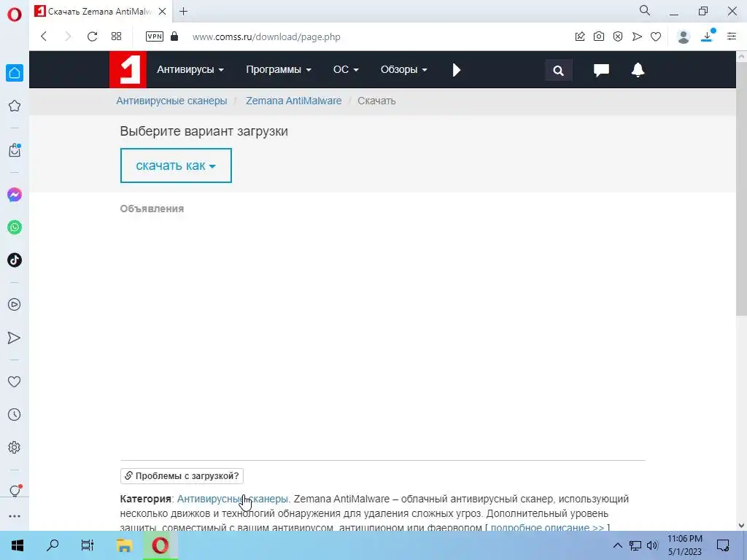The height and width of the screenshot is (560, 747).
Task: Reload the current page
Action: (x=93, y=36)
